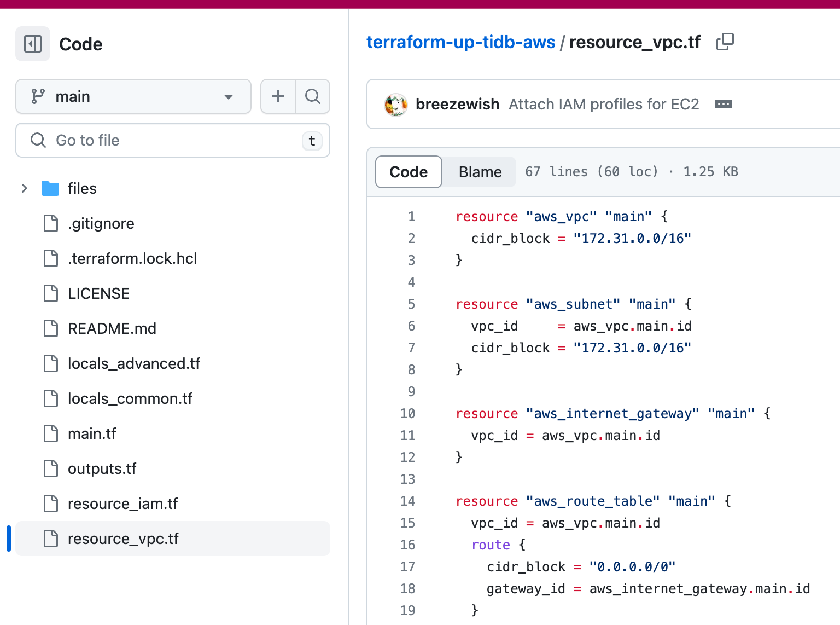Click the LICENSE file icon
840x625 pixels.
pos(51,293)
